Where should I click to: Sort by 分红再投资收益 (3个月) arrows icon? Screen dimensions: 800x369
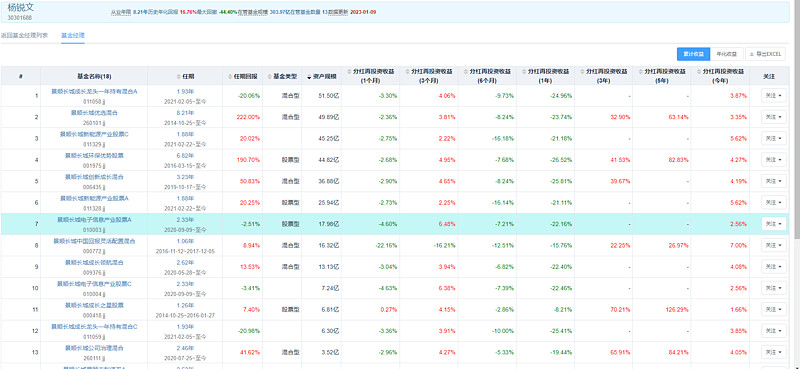tap(407, 71)
